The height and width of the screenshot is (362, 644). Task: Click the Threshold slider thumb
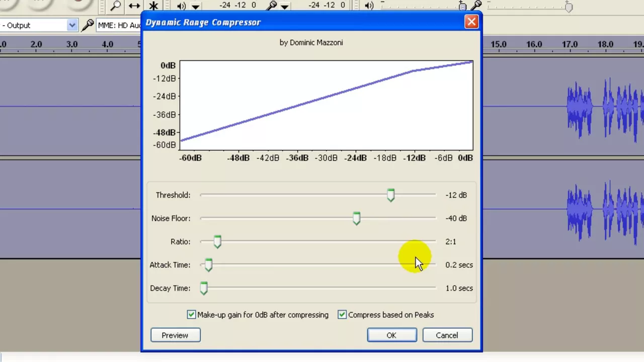[x=391, y=195]
